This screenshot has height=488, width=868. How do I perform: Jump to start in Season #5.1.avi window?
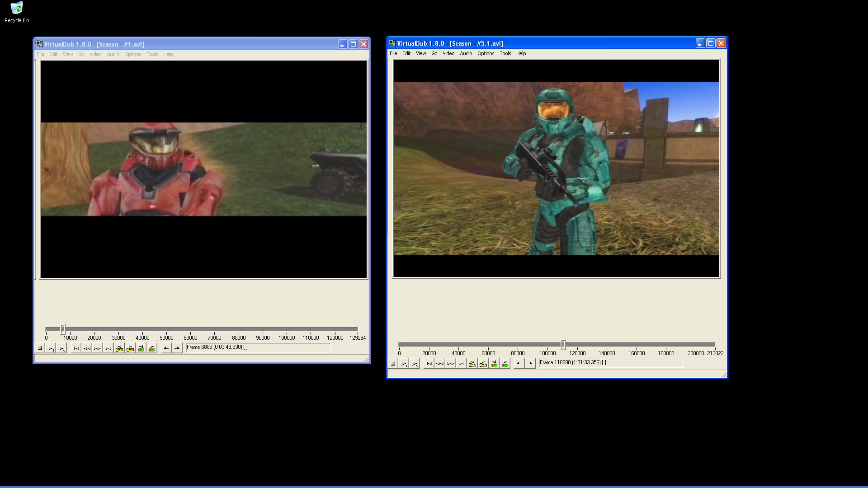pos(429,364)
